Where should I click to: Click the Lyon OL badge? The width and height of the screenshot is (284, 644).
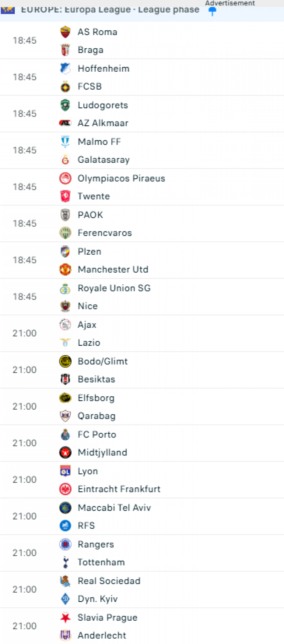pyautogui.click(x=65, y=471)
